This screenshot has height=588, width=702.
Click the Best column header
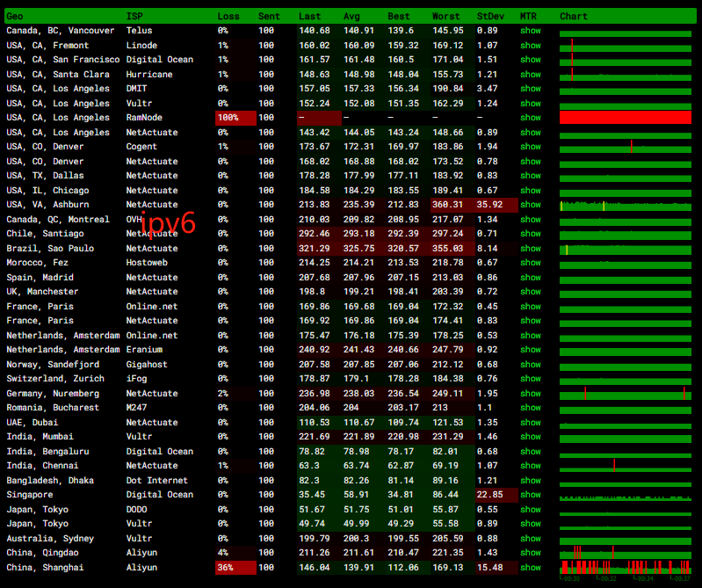[399, 16]
